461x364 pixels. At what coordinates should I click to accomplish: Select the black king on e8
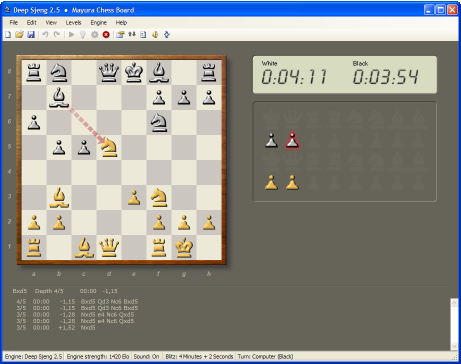coord(134,72)
